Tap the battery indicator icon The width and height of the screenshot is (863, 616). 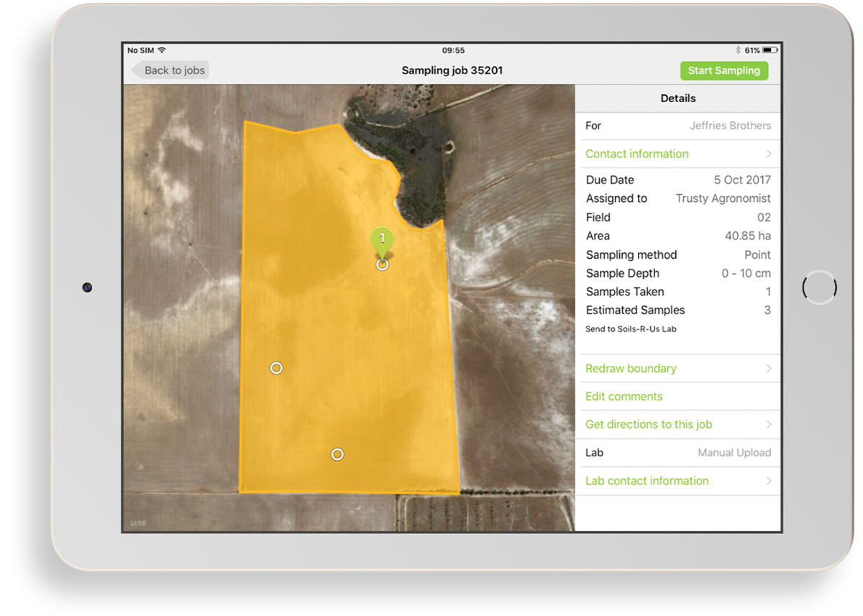(770, 50)
